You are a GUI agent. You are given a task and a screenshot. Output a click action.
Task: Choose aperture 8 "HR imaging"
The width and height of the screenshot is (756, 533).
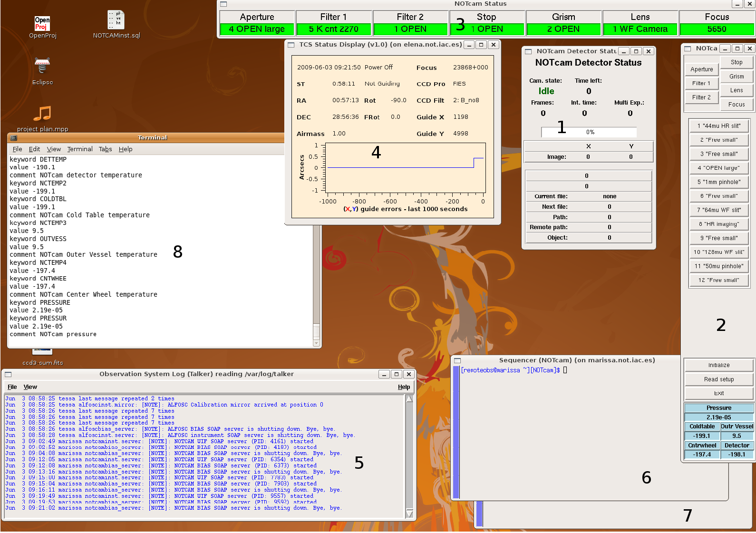point(719,224)
